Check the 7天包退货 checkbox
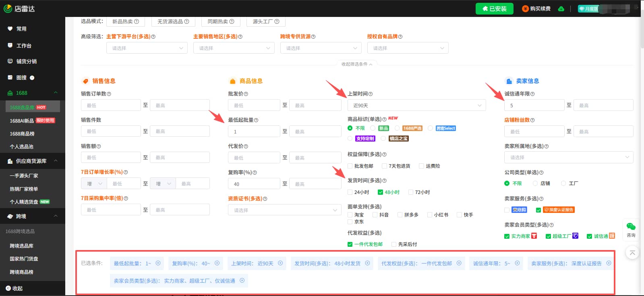This screenshot has height=296, width=644. pos(384,166)
